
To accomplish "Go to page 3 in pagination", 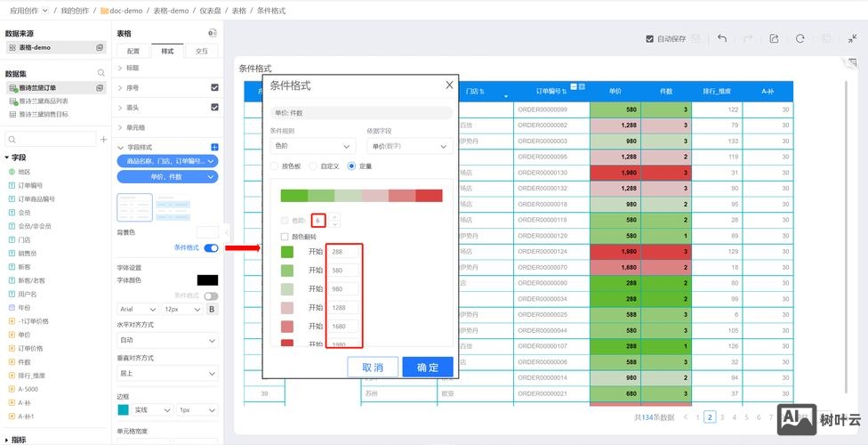I will click(x=722, y=417).
